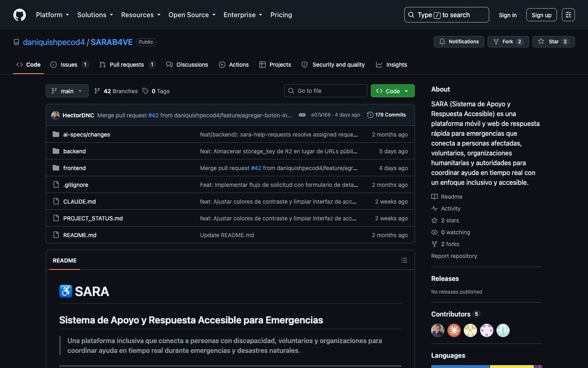Click the Sign in link
The image size is (588, 368).
pos(508,15)
